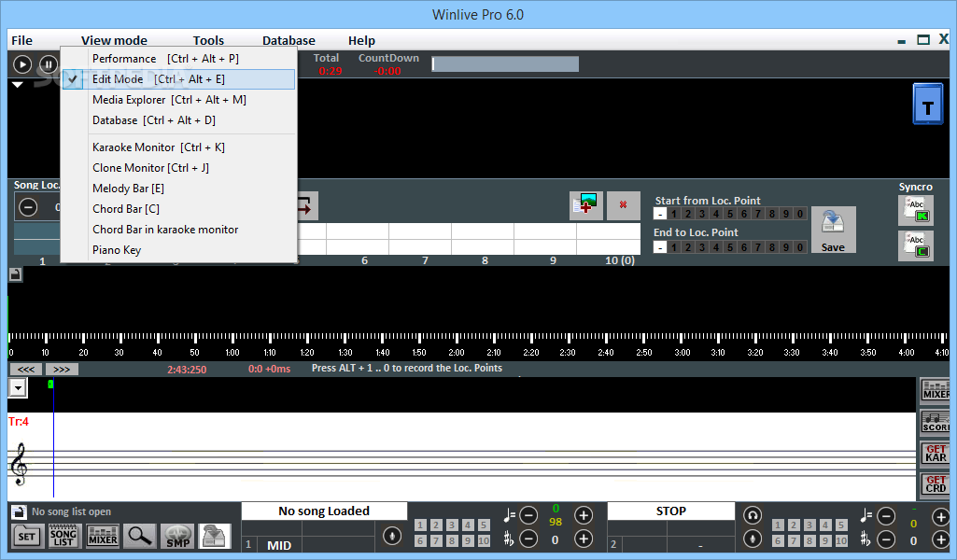
Task: Click the bottom load/import tray icon
Action: click(215, 537)
